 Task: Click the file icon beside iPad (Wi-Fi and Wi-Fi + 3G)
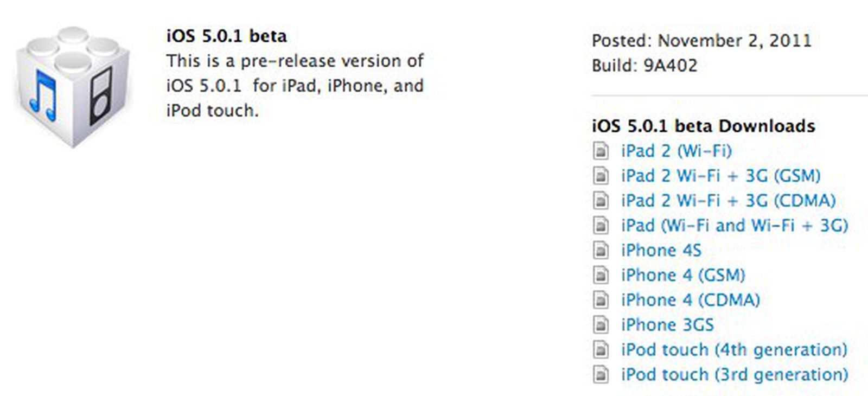tap(601, 225)
